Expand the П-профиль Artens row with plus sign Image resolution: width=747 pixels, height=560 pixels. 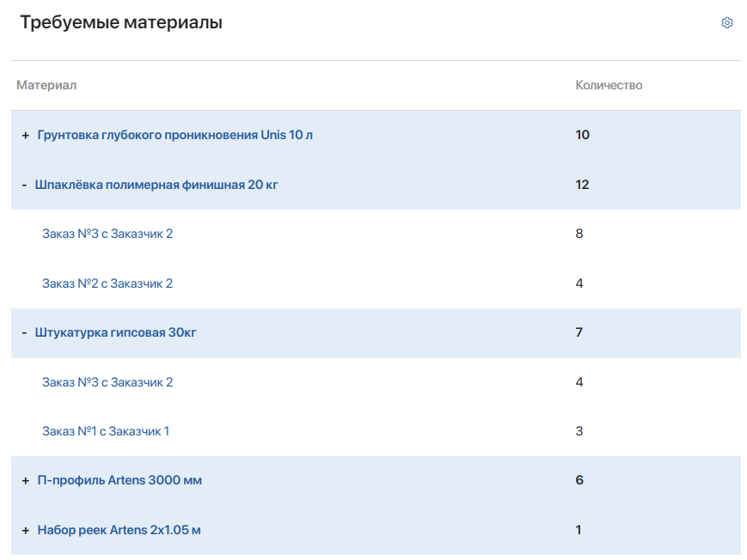coord(26,481)
